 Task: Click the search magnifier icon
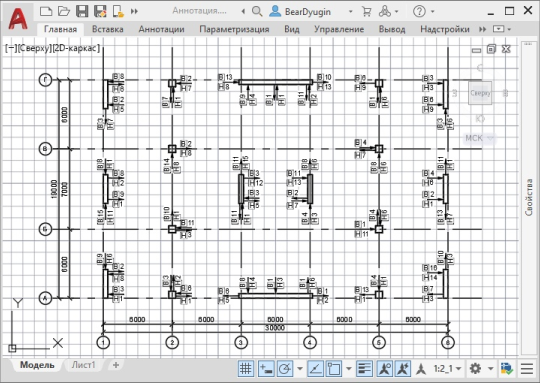[x=257, y=11]
